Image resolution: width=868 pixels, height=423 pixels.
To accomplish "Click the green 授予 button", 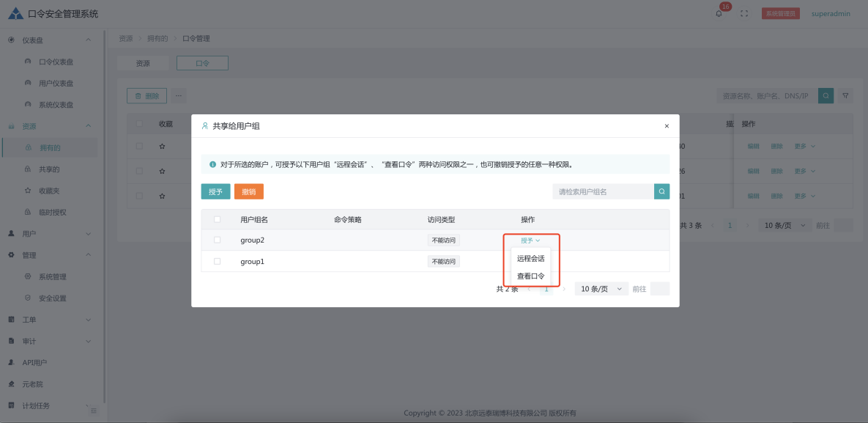I will pyautogui.click(x=215, y=192).
